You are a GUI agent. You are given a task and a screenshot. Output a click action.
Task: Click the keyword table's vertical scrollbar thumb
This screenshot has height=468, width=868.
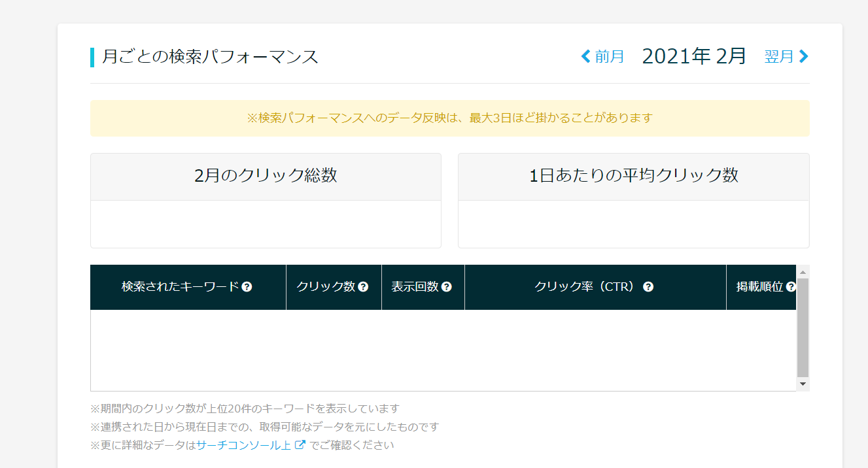tap(803, 327)
